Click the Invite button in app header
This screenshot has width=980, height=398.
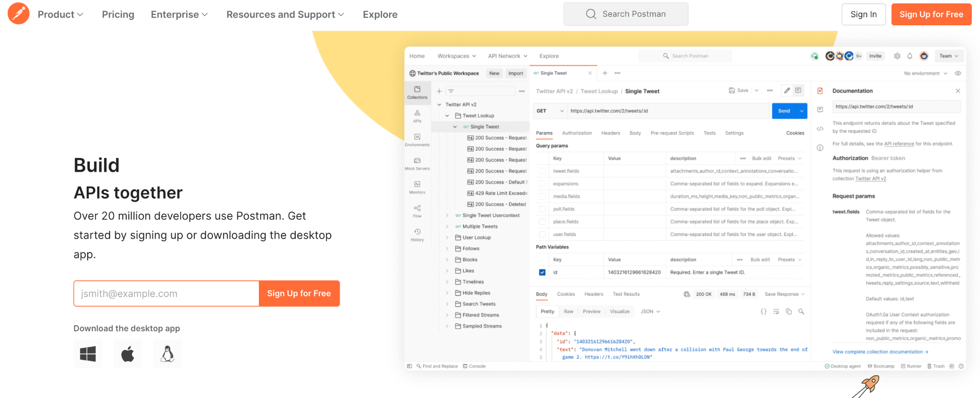[x=875, y=56]
